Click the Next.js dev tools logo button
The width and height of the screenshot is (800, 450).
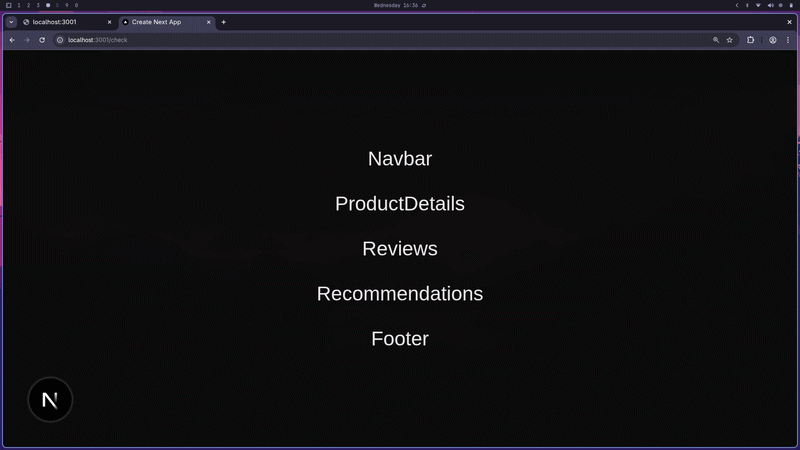tap(50, 400)
